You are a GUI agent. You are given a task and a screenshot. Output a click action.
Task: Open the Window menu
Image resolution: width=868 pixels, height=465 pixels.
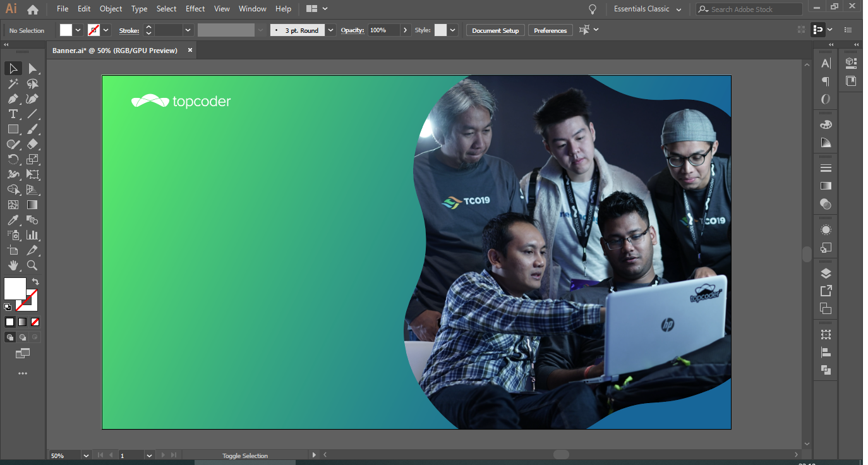pos(253,9)
